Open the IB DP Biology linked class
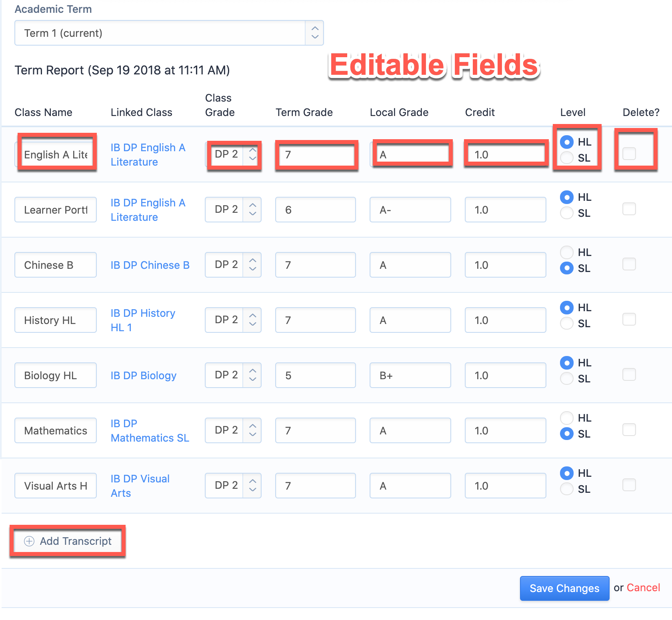This screenshot has width=672, height=620. click(x=144, y=376)
